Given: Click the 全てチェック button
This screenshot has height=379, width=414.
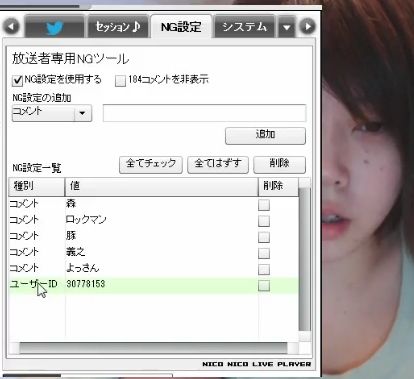Looking at the screenshot, I should 151,165.
